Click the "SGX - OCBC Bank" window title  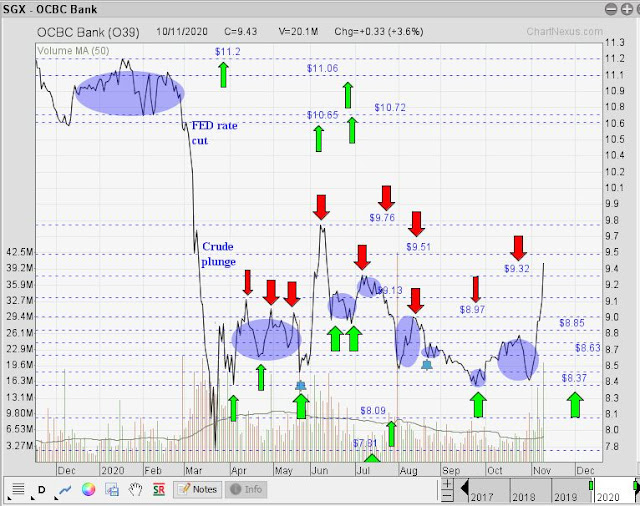pyautogui.click(x=50, y=9)
